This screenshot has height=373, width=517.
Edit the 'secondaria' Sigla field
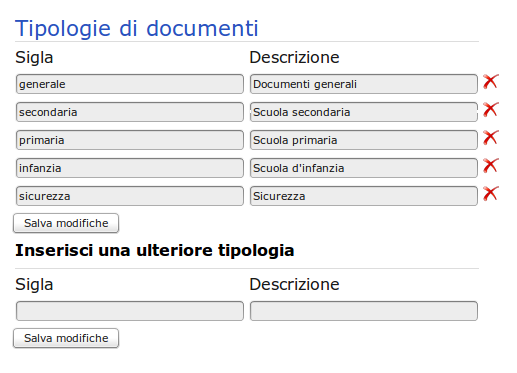point(130,112)
